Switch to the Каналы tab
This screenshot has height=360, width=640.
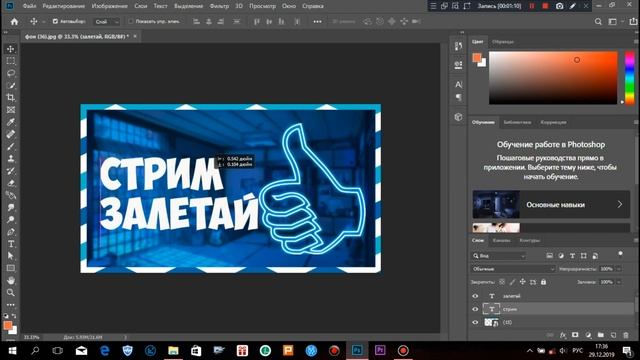[x=502, y=240]
